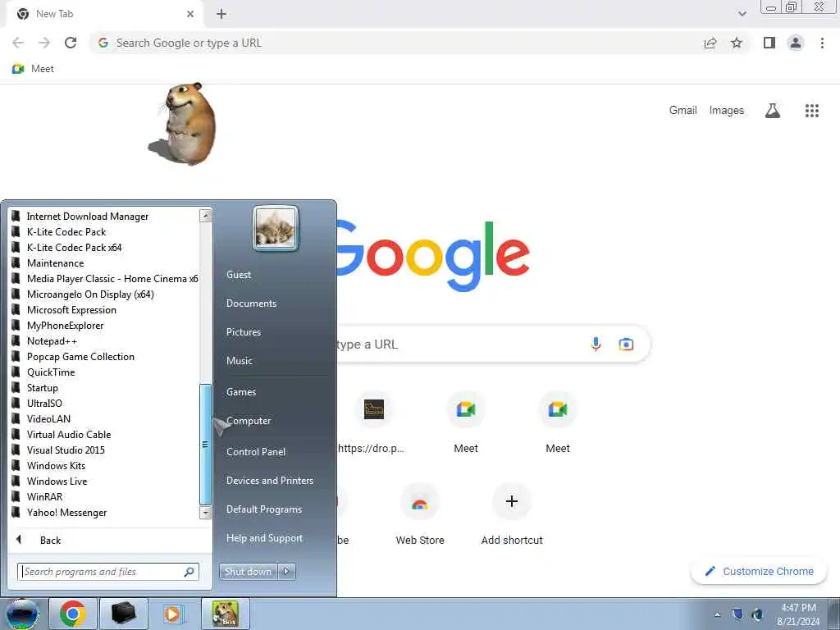This screenshot has width=840, height=630.
Task: Click scroll-down arrow in programs list
Action: click(205, 513)
